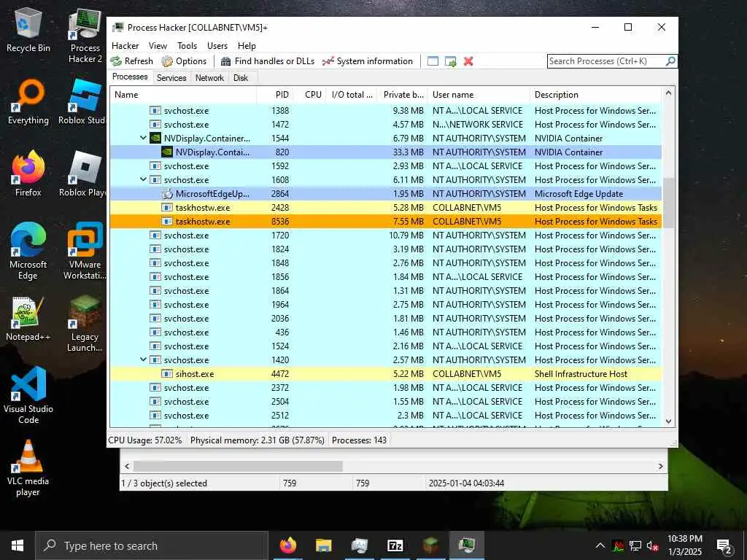Switch to the Network tab
Screen dimensions: 747x560
pos(209,77)
